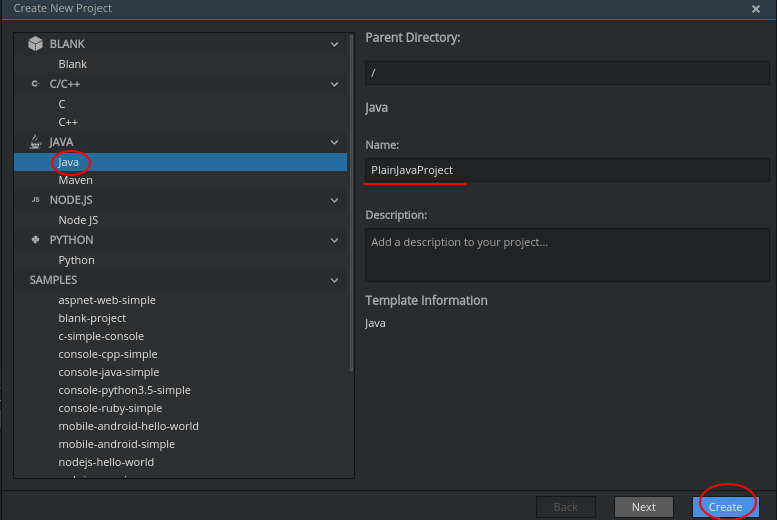Collapse the SAMPLES category chevron
The height and width of the screenshot is (520, 777).
(x=334, y=280)
